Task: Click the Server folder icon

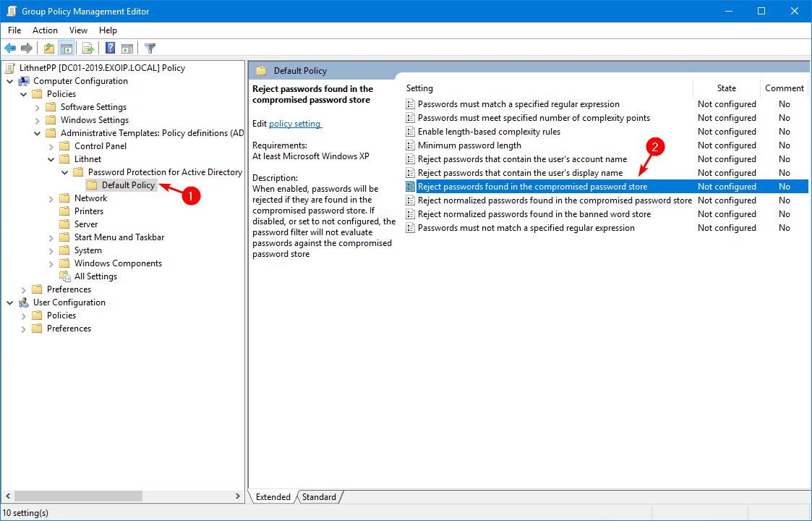Action: [65, 224]
